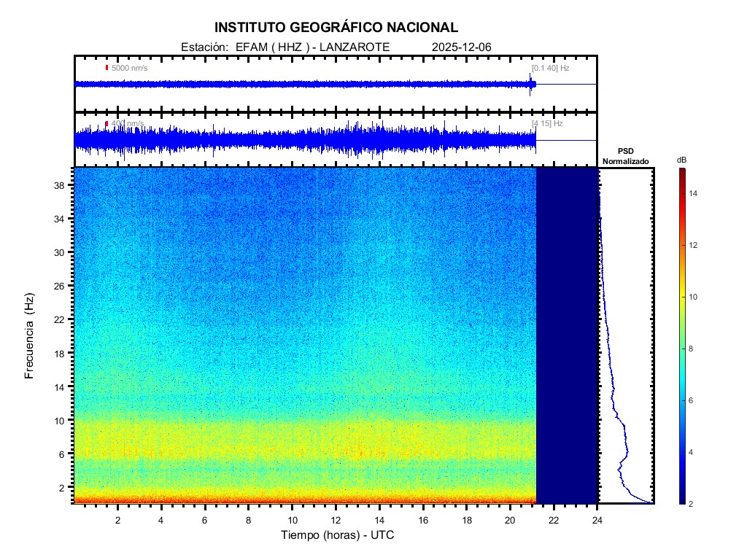Image resolution: width=747 pixels, height=560 pixels.
Task: Click the 20 hour tick on time axis
Action: pos(510,520)
